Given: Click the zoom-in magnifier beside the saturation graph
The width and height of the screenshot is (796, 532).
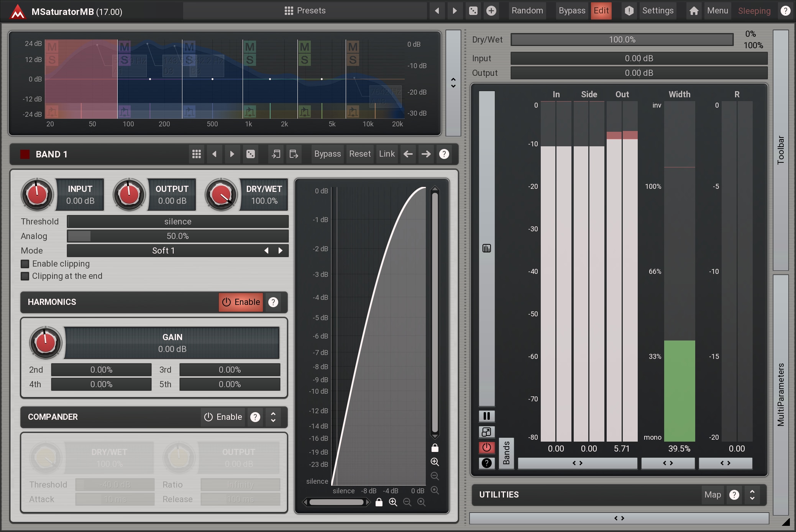Looking at the screenshot, I should click(435, 462).
